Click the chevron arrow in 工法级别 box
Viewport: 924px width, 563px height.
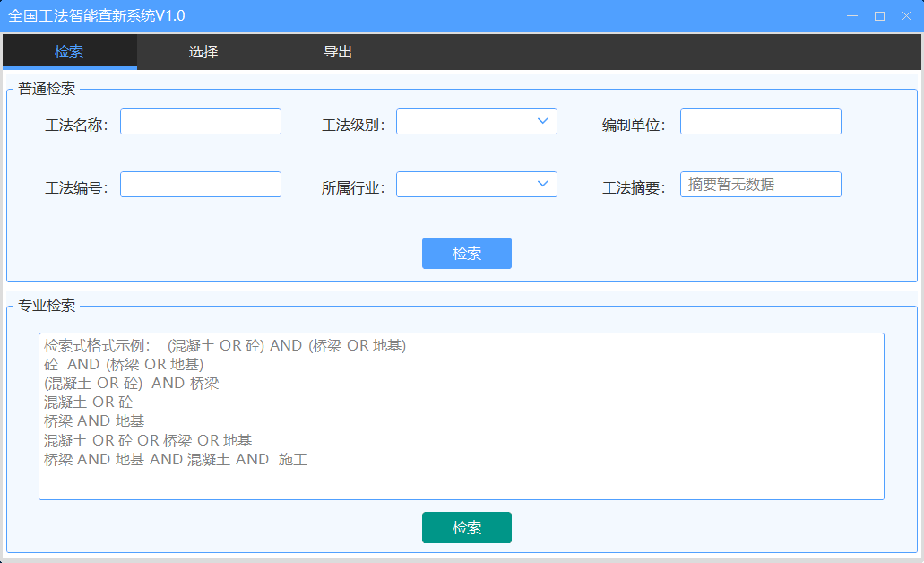coord(542,122)
